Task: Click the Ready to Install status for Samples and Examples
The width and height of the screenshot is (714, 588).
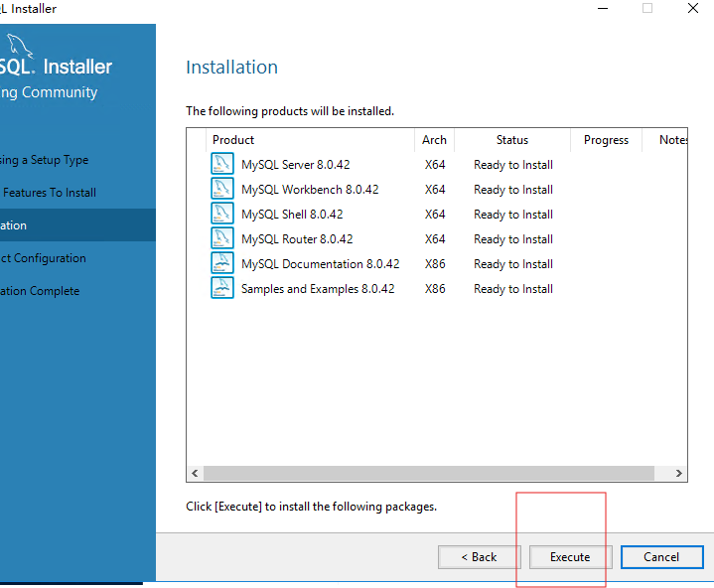Action: coord(513,289)
